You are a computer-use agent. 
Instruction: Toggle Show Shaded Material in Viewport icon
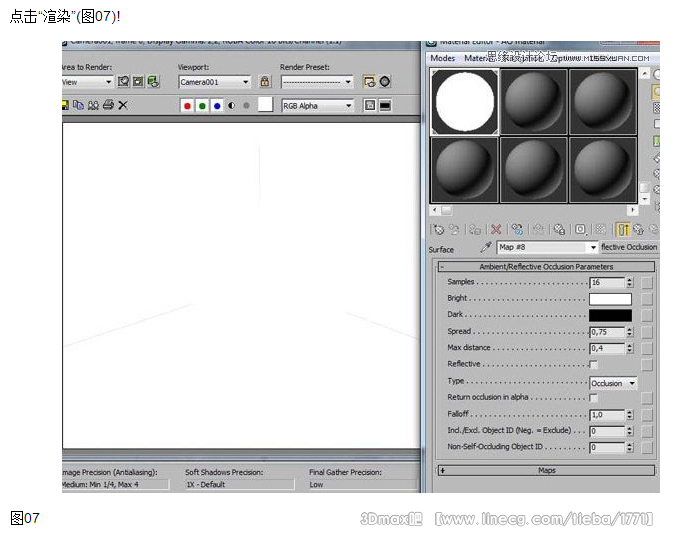[601, 229]
